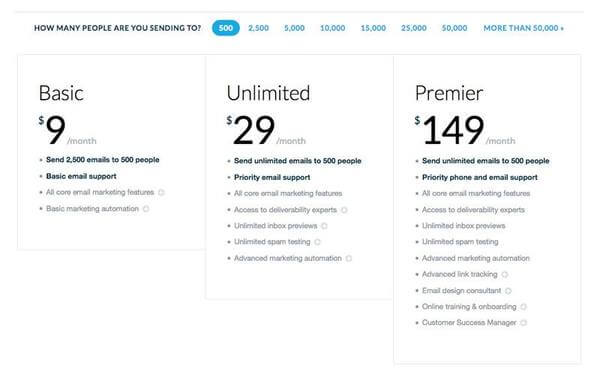Select the 50,000 people option
The height and width of the screenshot is (374, 600).
coord(454,28)
